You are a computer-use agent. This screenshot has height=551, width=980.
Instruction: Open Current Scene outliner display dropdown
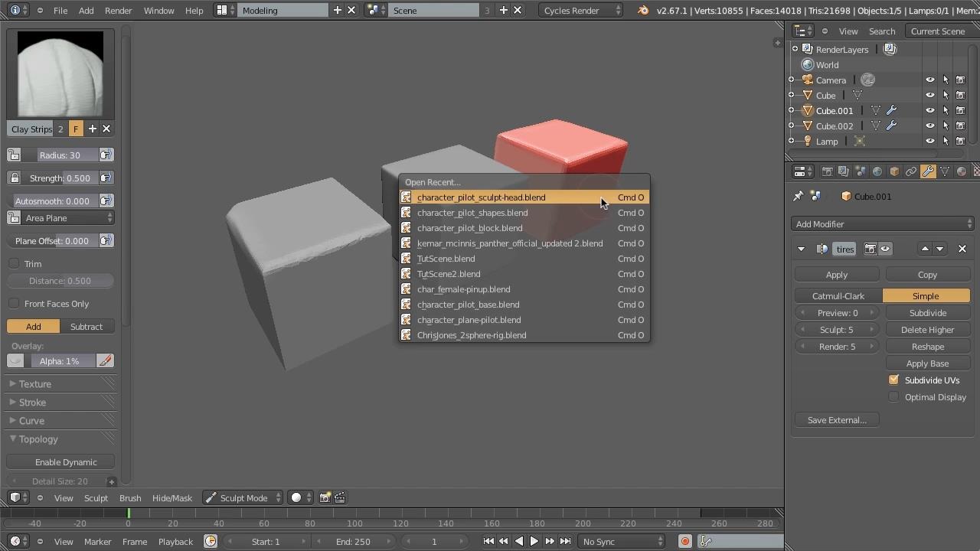(942, 31)
